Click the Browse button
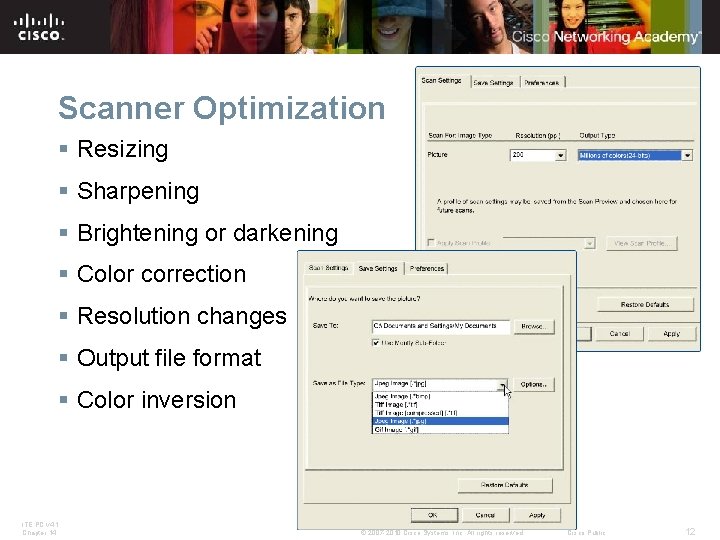 tap(534, 326)
